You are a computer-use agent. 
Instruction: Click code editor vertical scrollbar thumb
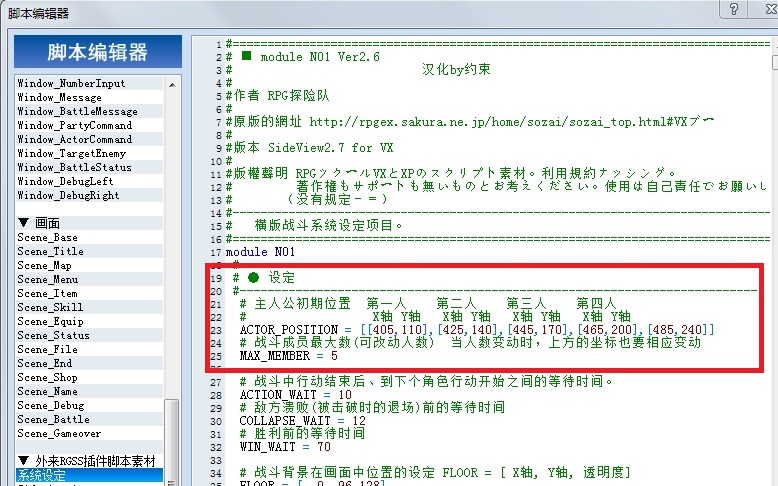click(776, 63)
